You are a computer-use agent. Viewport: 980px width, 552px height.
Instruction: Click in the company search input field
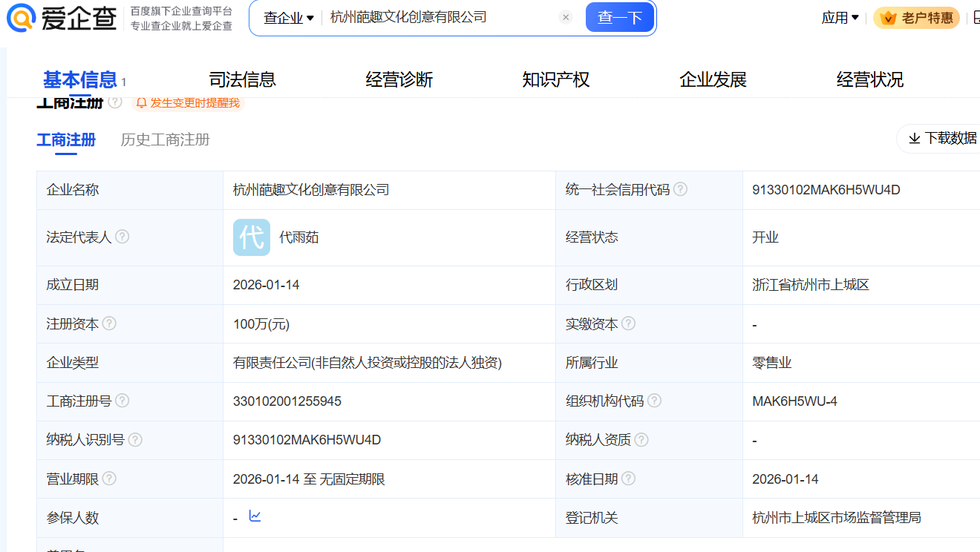(438, 17)
